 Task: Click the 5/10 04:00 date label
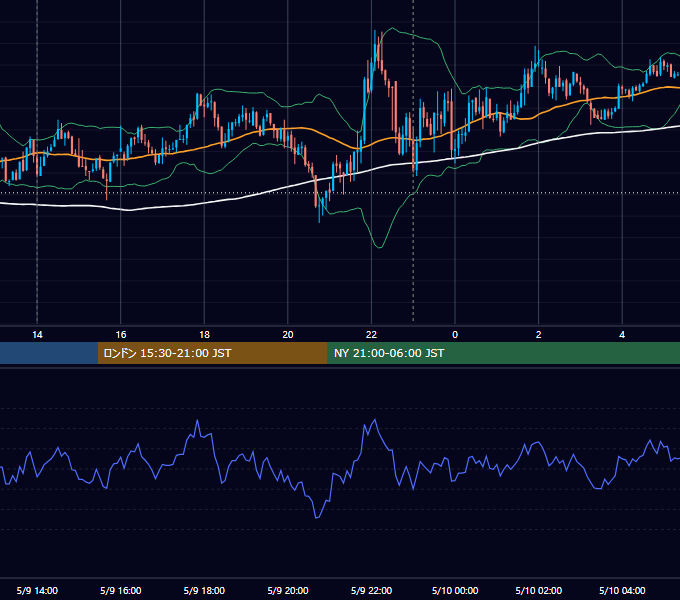click(622, 590)
